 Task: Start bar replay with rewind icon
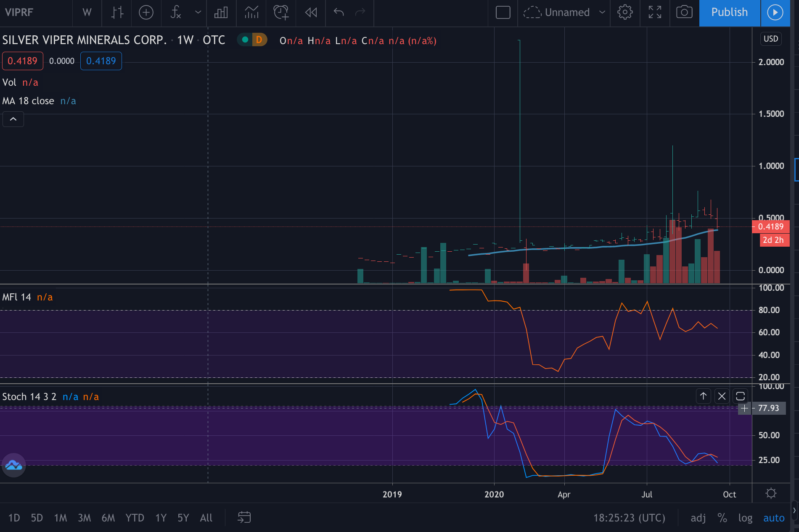(311, 13)
